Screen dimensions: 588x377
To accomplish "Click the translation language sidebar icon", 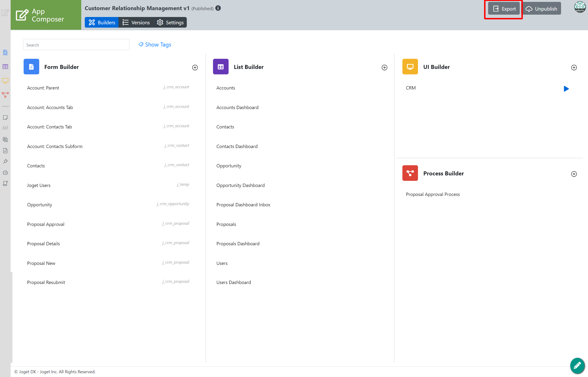I will pos(5,139).
